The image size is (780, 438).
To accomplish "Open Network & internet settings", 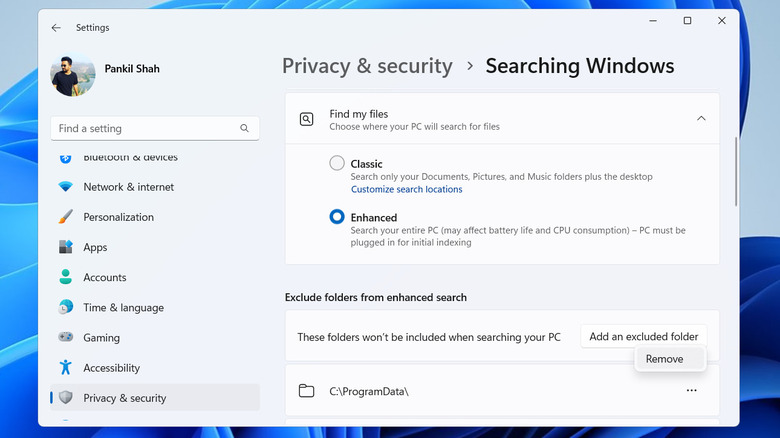I will [x=128, y=187].
